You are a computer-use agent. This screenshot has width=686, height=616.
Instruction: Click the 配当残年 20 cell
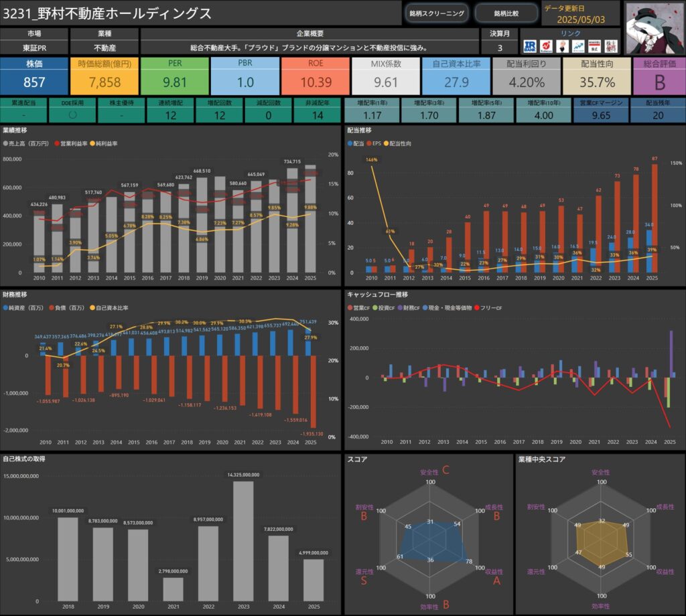[x=658, y=110]
